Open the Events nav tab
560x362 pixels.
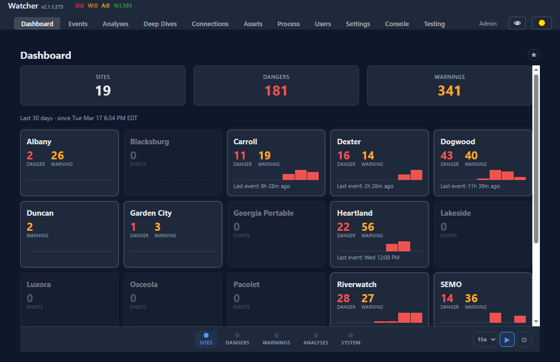click(78, 24)
